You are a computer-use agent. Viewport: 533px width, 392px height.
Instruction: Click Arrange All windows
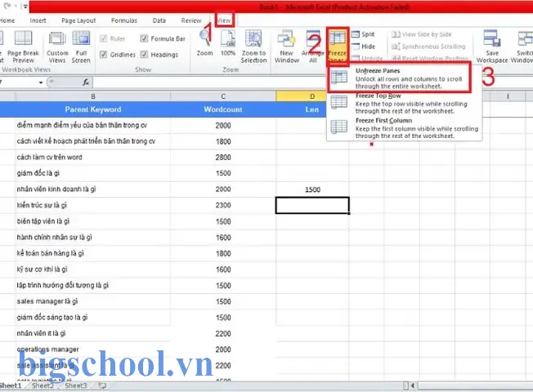tap(313, 47)
